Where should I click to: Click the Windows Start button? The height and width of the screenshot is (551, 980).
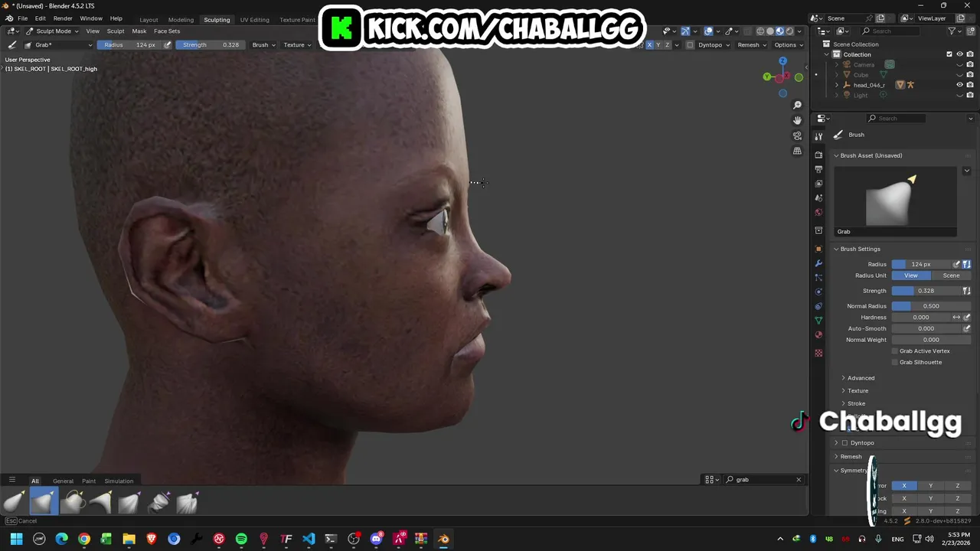(16, 539)
